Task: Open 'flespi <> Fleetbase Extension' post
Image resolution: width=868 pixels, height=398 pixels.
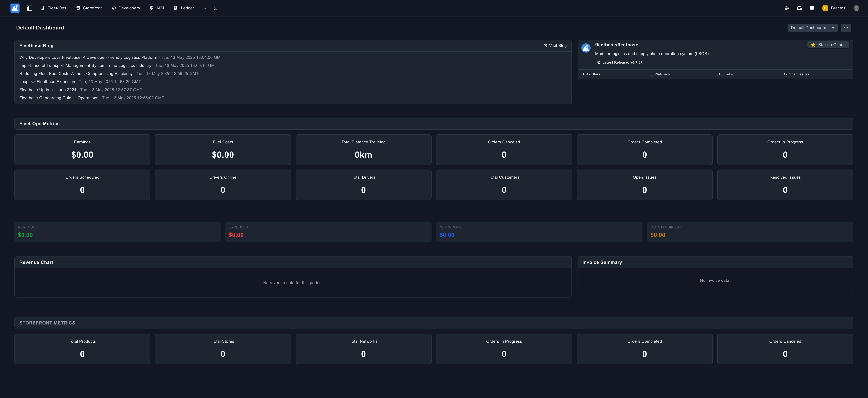Action: pyautogui.click(x=47, y=82)
